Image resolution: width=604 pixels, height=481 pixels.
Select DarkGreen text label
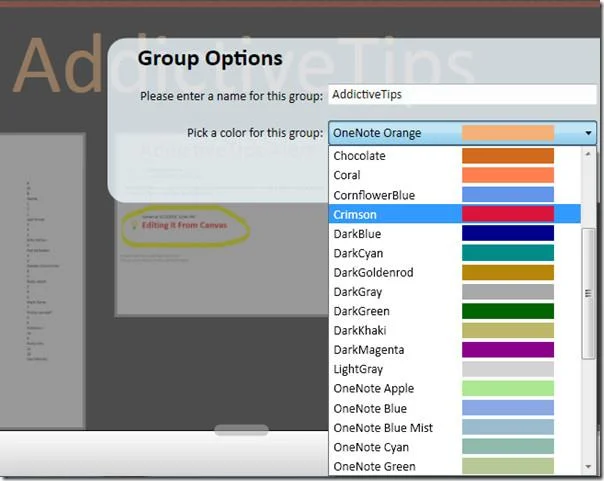pos(361,311)
